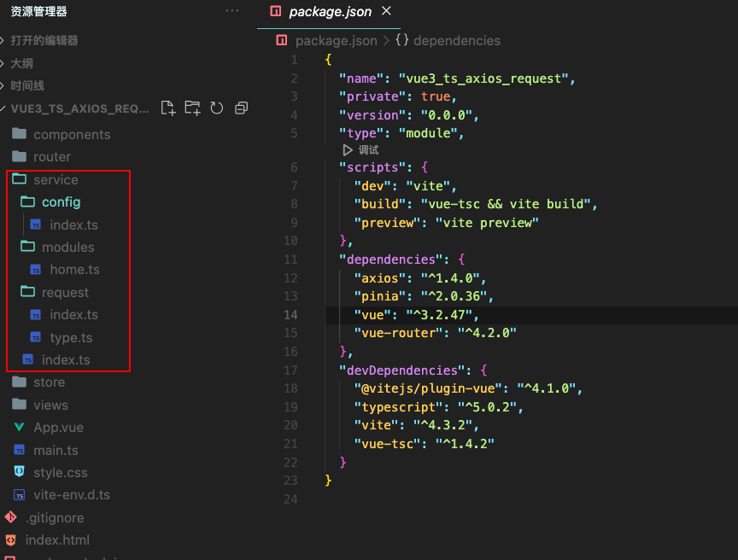Open explorer More Actions ellipsis menu
This screenshot has height=560, width=738.
(x=232, y=11)
